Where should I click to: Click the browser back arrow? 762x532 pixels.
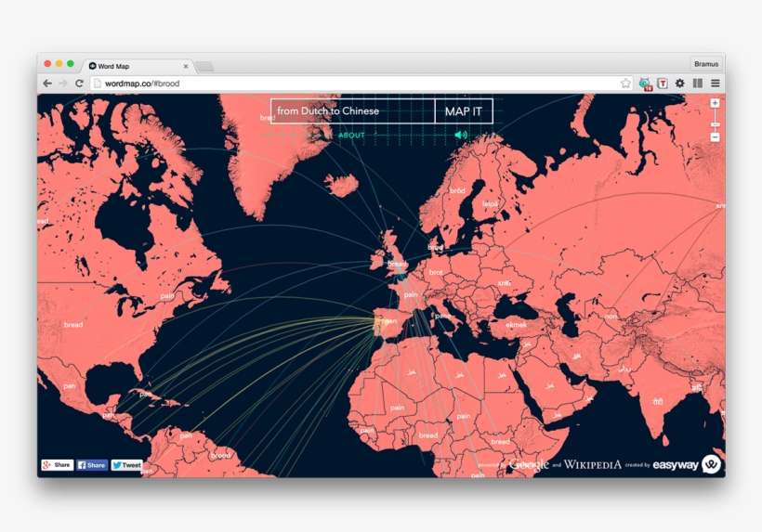pyautogui.click(x=47, y=84)
